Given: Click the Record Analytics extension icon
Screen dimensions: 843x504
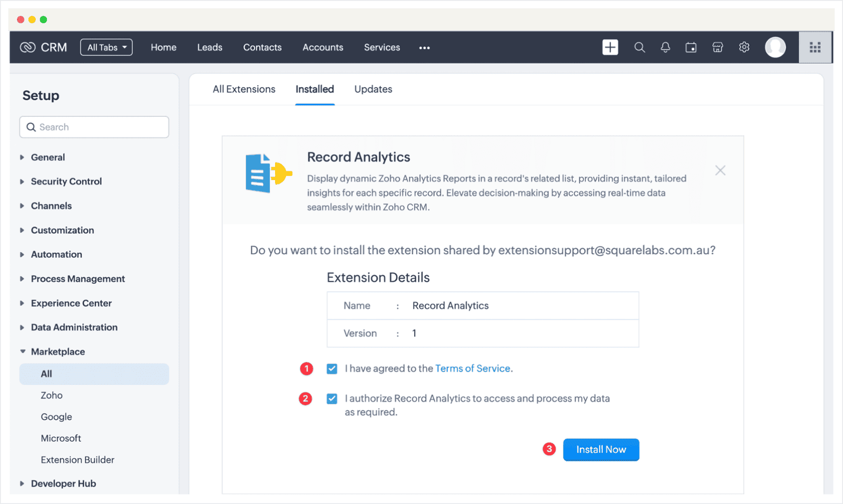Looking at the screenshot, I should 269,173.
